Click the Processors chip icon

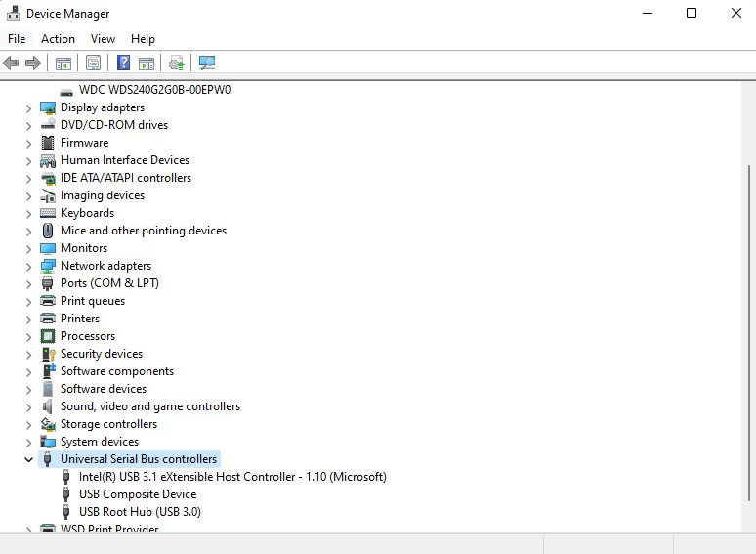point(48,336)
